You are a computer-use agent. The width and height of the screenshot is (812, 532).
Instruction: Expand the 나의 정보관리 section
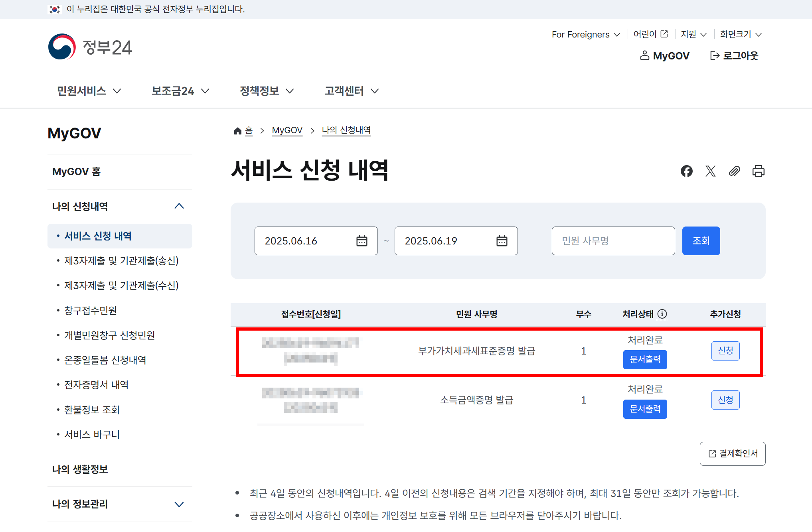[x=179, y=504]
